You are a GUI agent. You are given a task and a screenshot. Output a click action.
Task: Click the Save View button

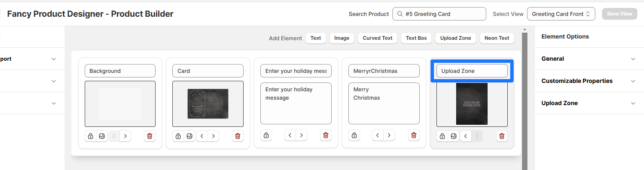click(x=619, y=14)
